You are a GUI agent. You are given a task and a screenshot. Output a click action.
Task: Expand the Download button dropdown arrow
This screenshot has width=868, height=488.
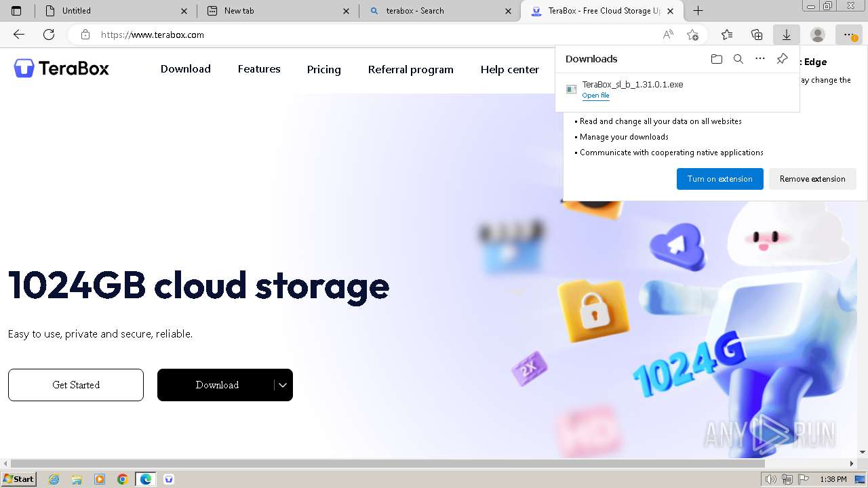[x=283, y=385]
